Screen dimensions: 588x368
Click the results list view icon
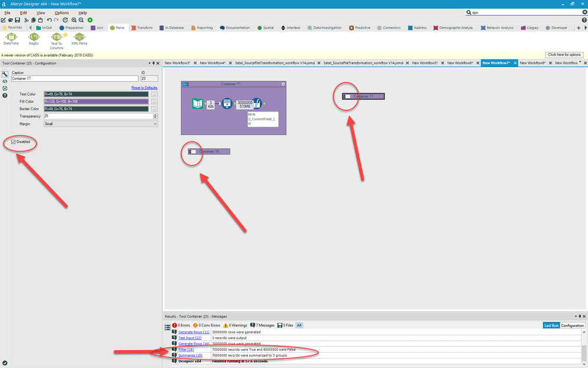(x=168, y=327)
